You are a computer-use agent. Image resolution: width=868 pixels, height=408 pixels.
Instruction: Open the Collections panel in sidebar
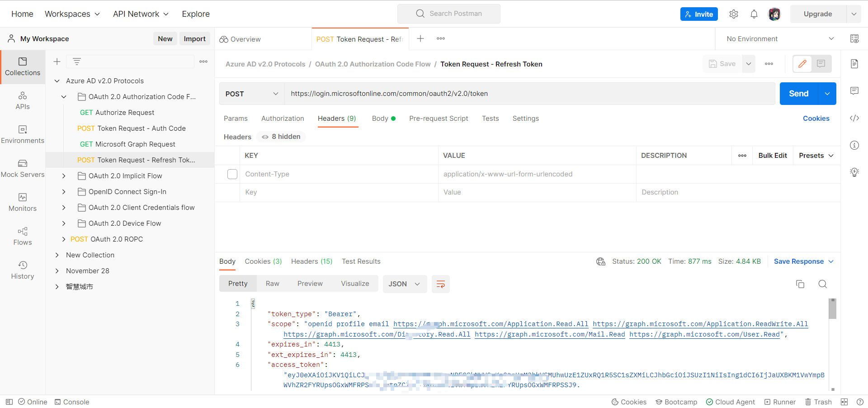tap(23, 66)
